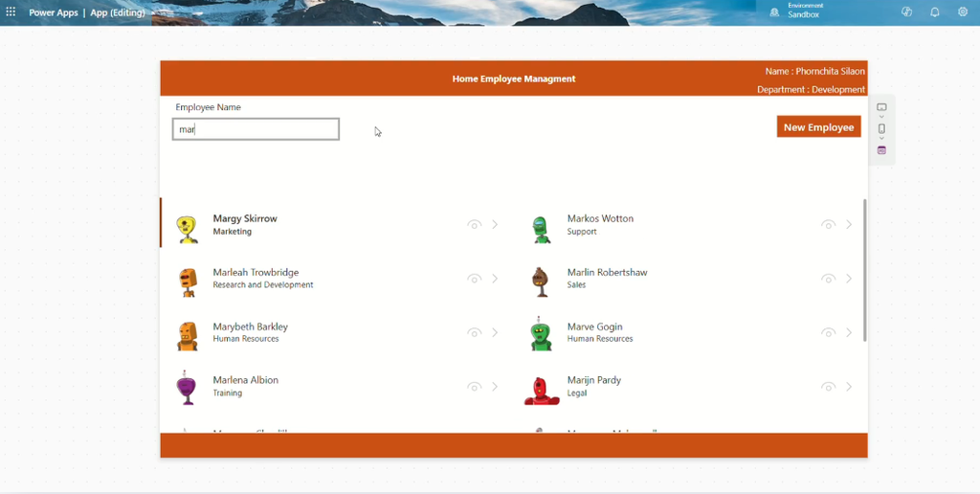This screenshot has height=494, width=980.
Task: Open Margy Skirrow's row chevron arrow
Action: tap(495, 224)
